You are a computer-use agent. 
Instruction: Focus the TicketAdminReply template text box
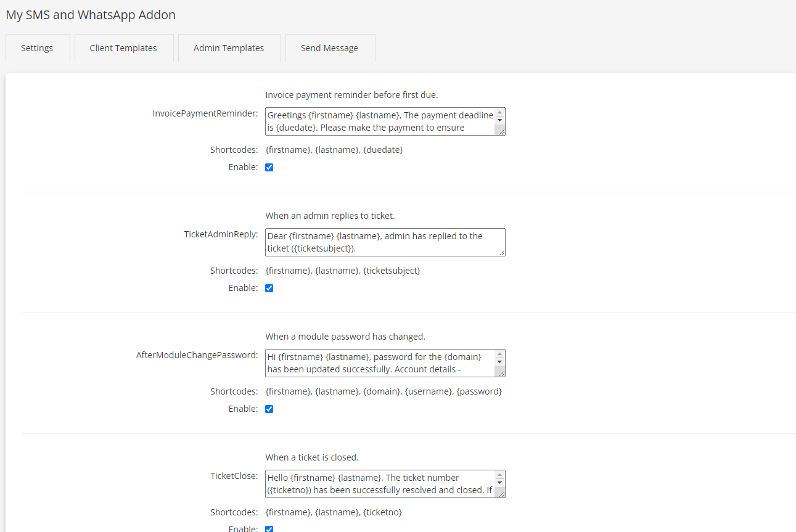click(x=380, y=242)
